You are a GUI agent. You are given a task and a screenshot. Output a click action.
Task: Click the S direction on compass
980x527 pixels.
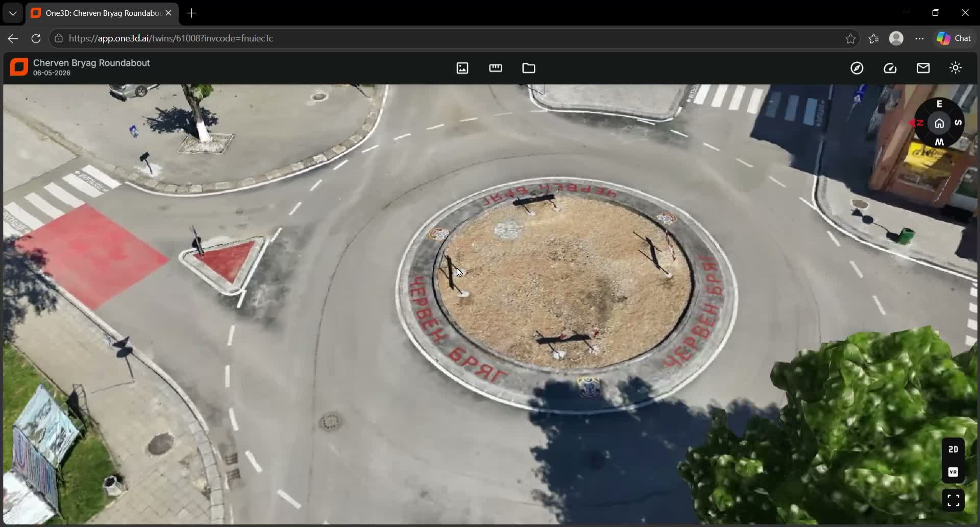click(958, 123)
